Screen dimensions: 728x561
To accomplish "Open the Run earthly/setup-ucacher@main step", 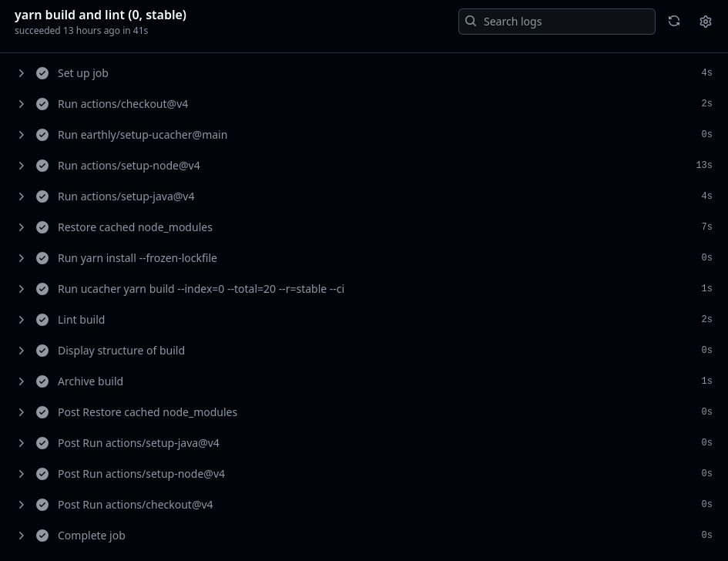I will 143,135.
